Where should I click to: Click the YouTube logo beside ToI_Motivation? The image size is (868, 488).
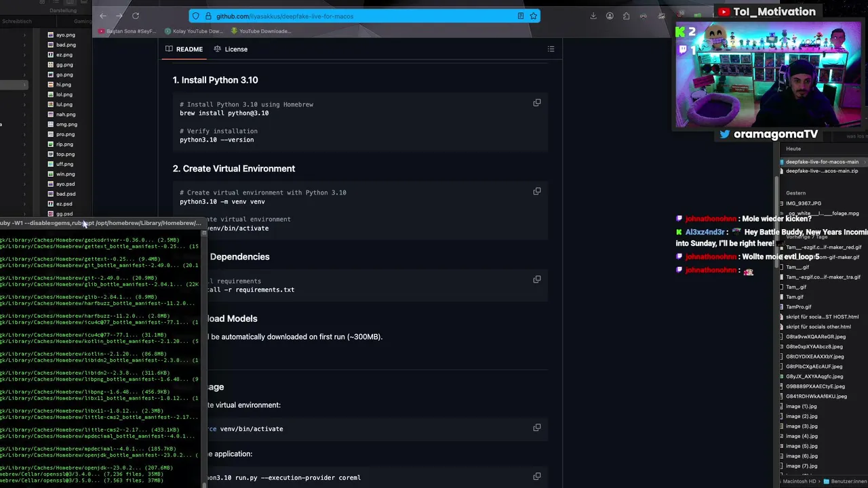pos(724,12)
